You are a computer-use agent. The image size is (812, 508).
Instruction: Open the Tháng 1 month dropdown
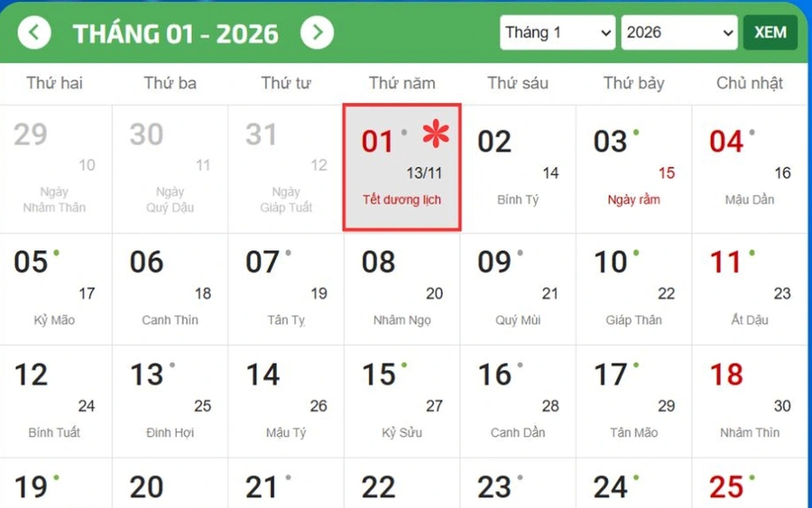pyautogui.click(x=558, y=33)
